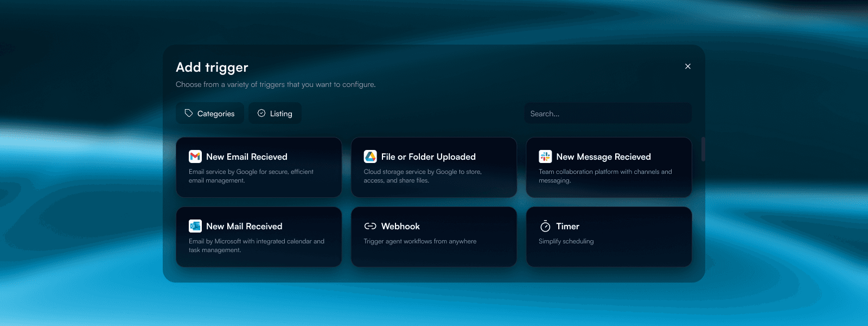Click the Google Drive icon on File or Folder Uploaded
This screenshot has height=326, width=868.
370,156
